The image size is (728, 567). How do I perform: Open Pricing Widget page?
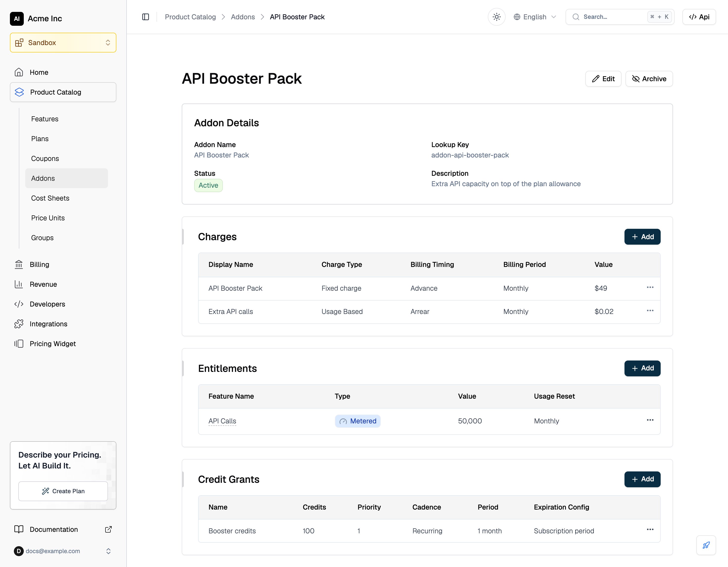[x=63, y=344]
